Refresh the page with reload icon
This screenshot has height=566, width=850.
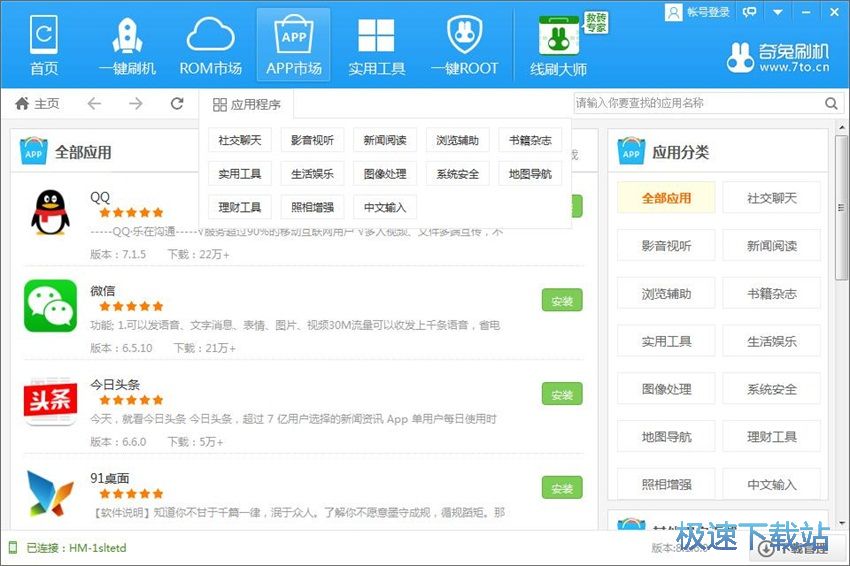pos(177,103)
